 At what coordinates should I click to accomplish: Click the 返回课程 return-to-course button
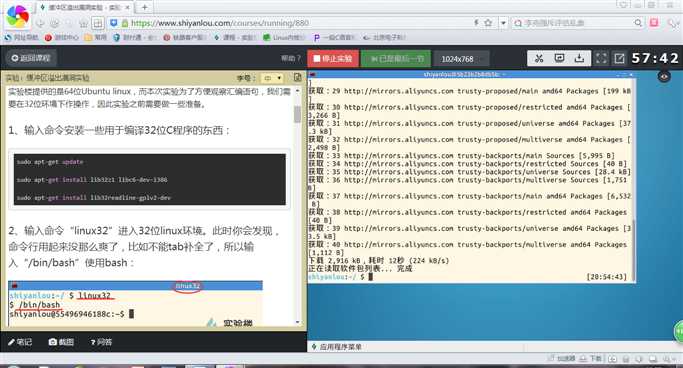coord(30,58)
